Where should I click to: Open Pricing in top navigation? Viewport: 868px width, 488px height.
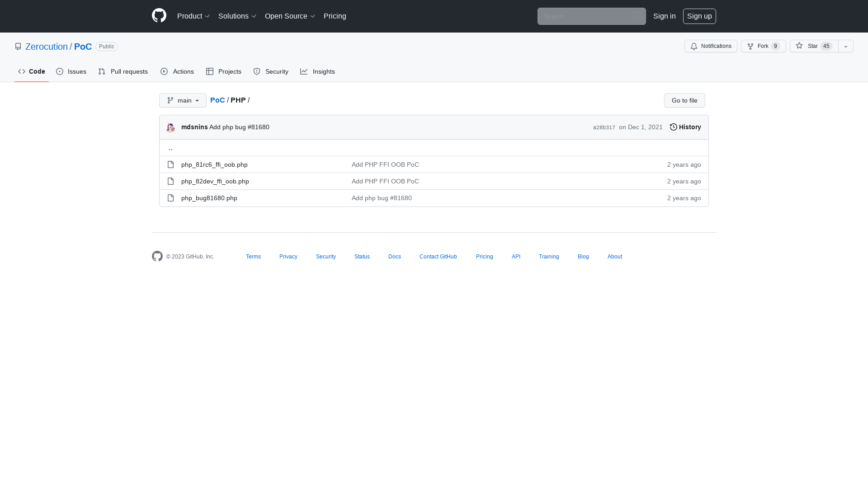tap(335, 16)
